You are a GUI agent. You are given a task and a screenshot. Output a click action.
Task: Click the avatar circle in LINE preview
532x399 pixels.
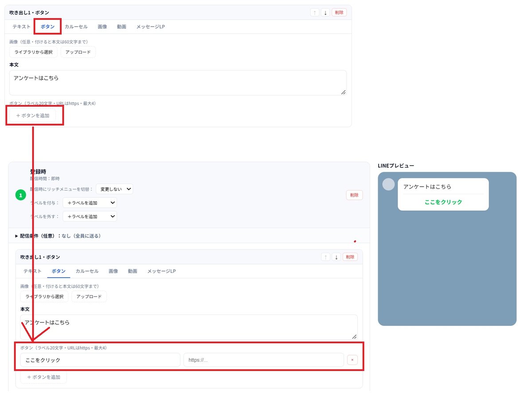click(388, 184)
